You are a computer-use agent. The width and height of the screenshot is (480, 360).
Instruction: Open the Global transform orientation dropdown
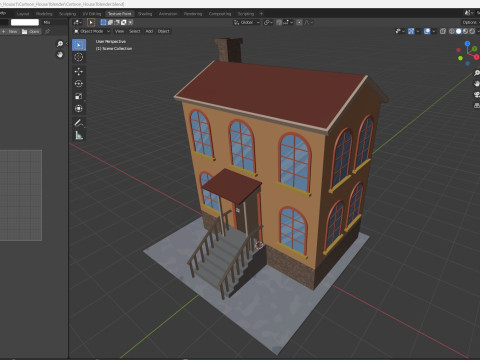click(x=247, y=22)
